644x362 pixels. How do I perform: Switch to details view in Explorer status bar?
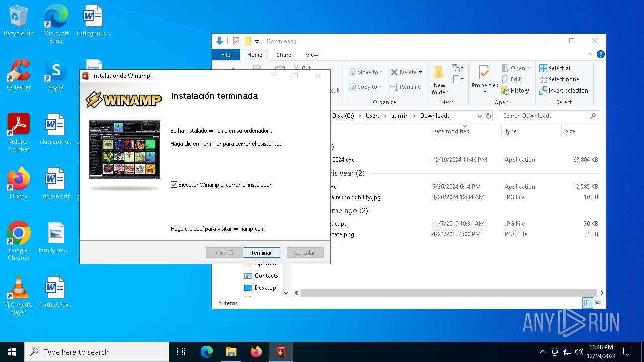pos(588,303)
